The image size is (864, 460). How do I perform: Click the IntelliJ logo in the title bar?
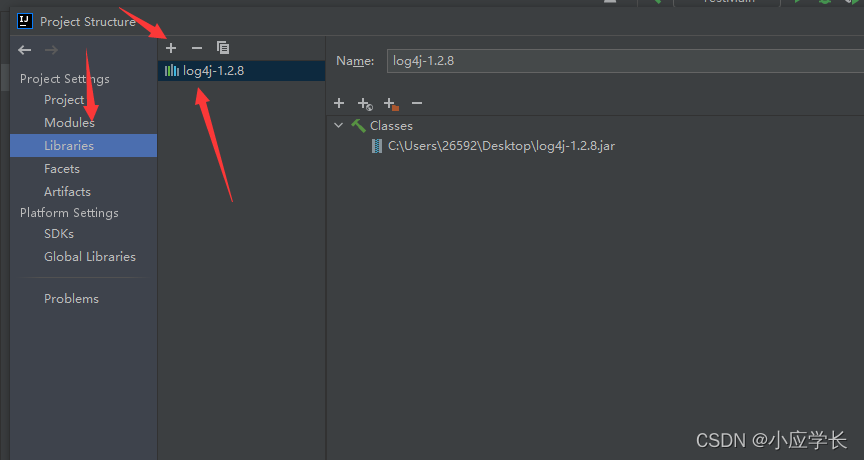[x=25, y=21]
